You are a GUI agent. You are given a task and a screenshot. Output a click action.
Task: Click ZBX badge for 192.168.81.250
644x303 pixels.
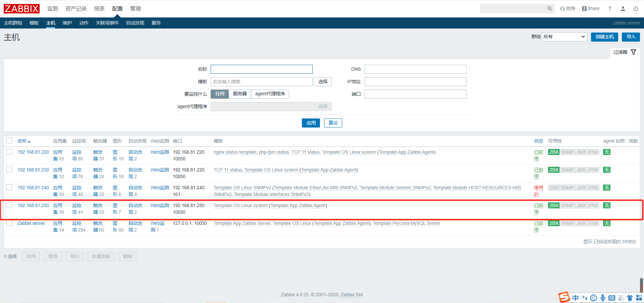pos(554,205)
